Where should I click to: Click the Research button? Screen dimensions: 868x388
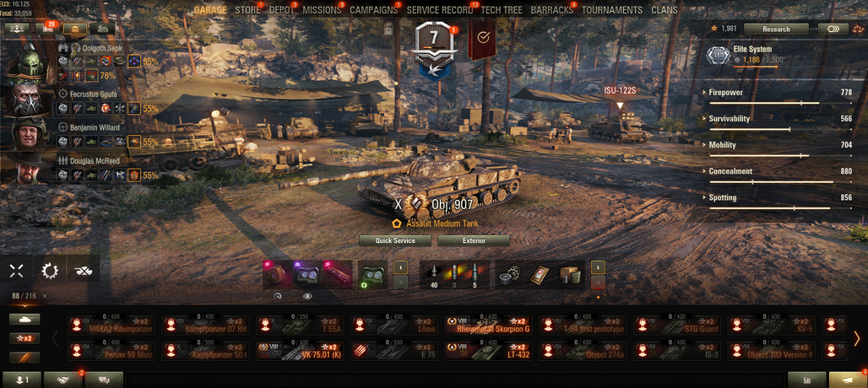(776, 29)
